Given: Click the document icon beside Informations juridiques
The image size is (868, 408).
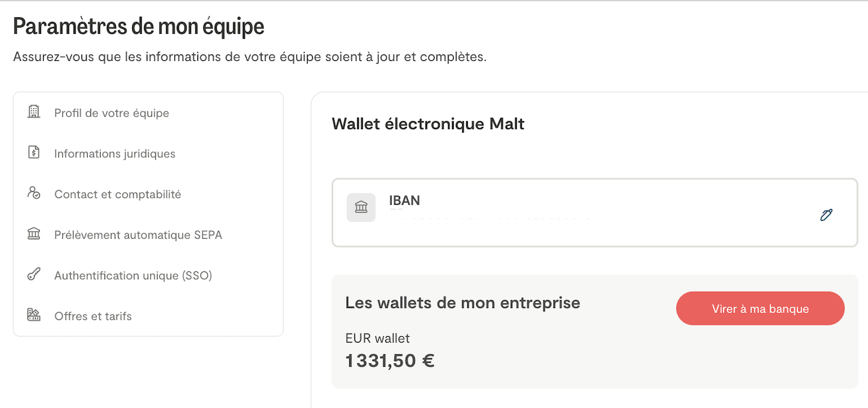Looking at the screenshot, I should [34, 153].
